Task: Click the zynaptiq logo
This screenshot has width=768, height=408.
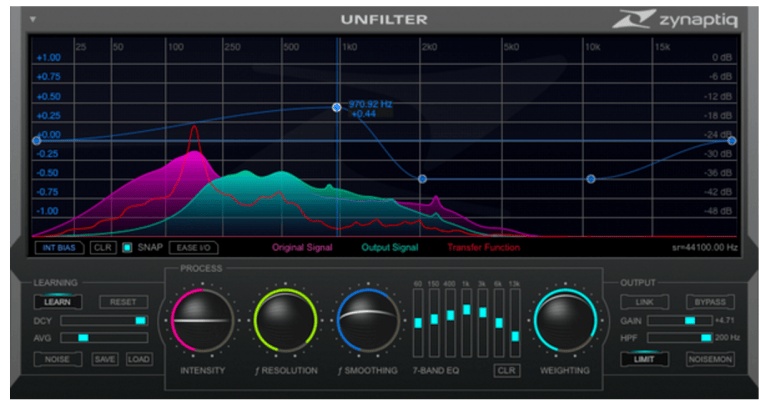Action: pos(675,19)
